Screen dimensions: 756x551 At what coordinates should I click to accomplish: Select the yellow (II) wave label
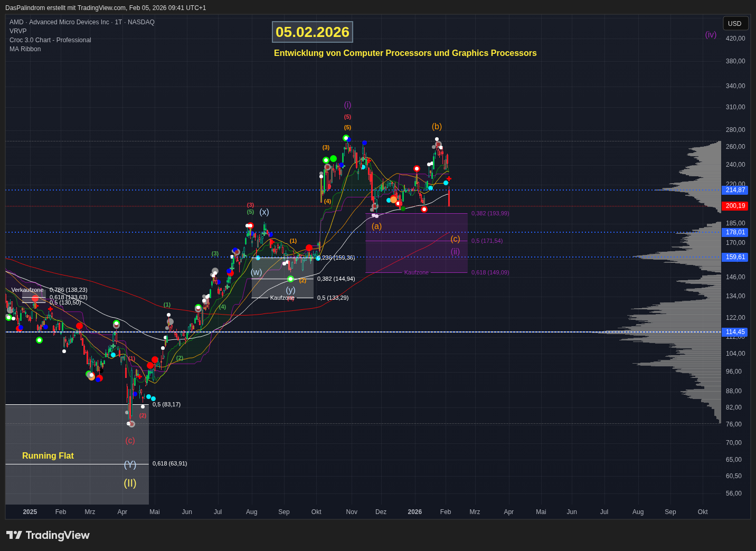(130, 483)
